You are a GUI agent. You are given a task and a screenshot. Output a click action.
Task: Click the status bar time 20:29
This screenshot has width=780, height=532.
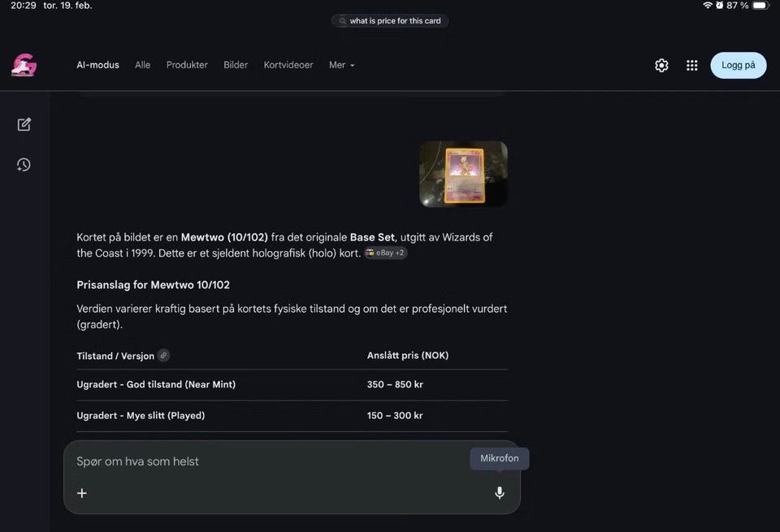(x=24, y=6)
